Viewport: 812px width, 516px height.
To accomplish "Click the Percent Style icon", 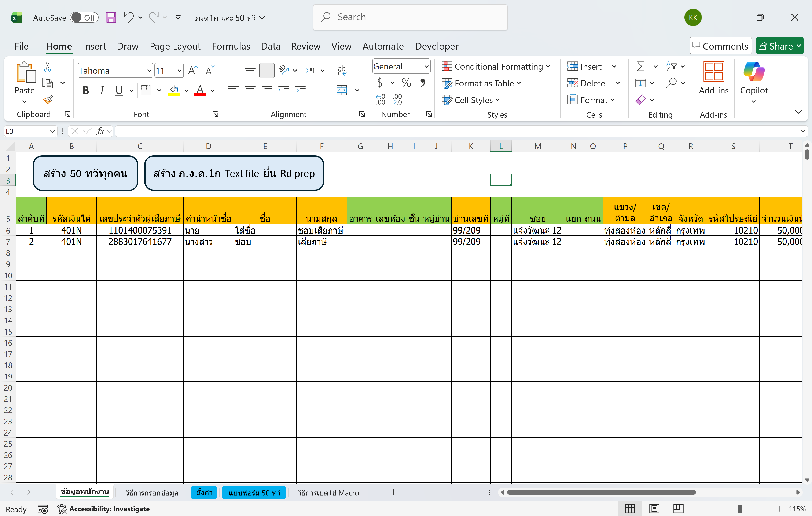I will (x=406, y=83).
